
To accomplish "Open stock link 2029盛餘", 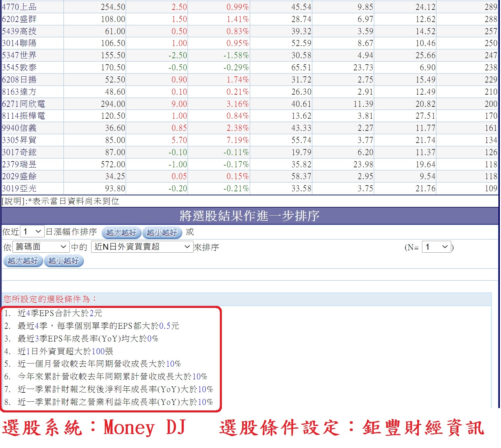I will coord(19,176).
